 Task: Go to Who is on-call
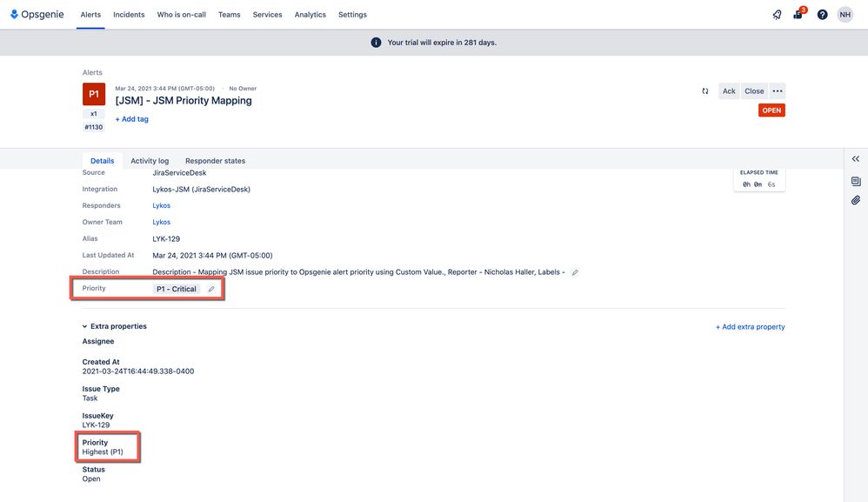pos(182,15)
